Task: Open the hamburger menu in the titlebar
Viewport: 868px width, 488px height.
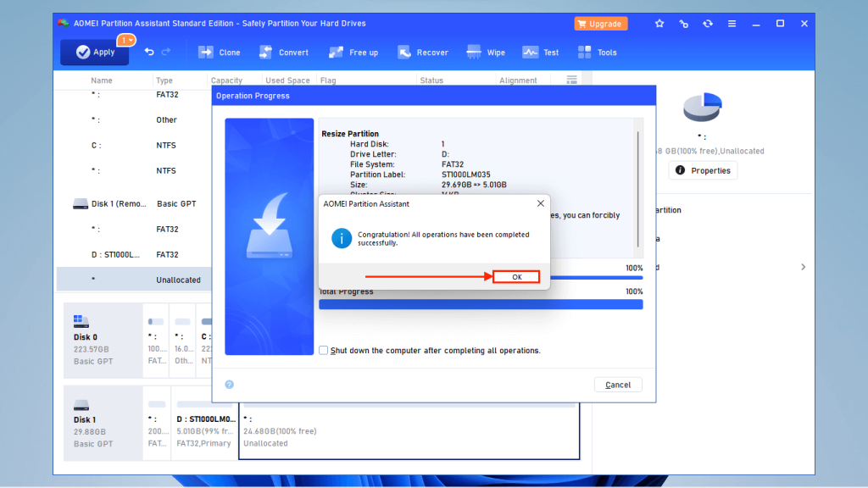Action: click(732, 24)
